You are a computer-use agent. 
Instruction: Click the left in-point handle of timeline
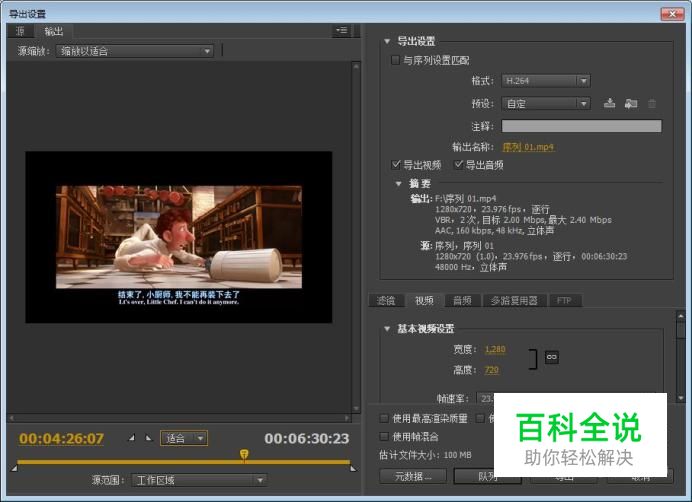point(14,468)
